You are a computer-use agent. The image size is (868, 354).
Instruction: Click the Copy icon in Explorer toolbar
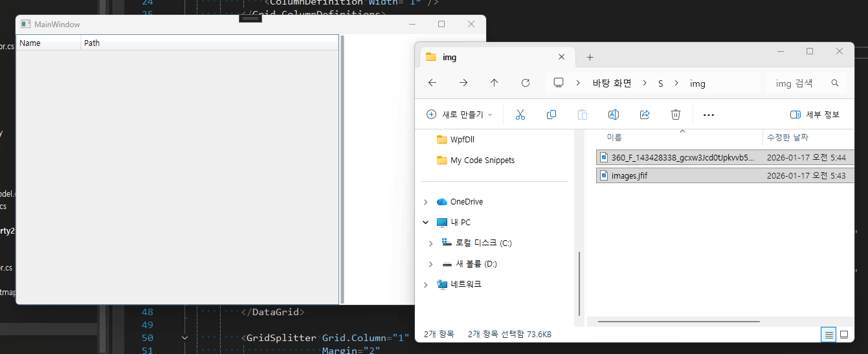click(551, 115)
